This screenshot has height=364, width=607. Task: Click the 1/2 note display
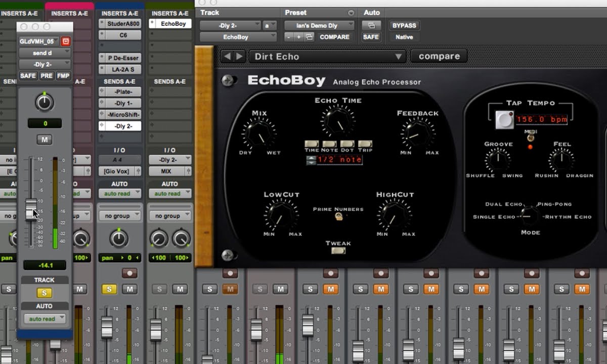point(339,160)
